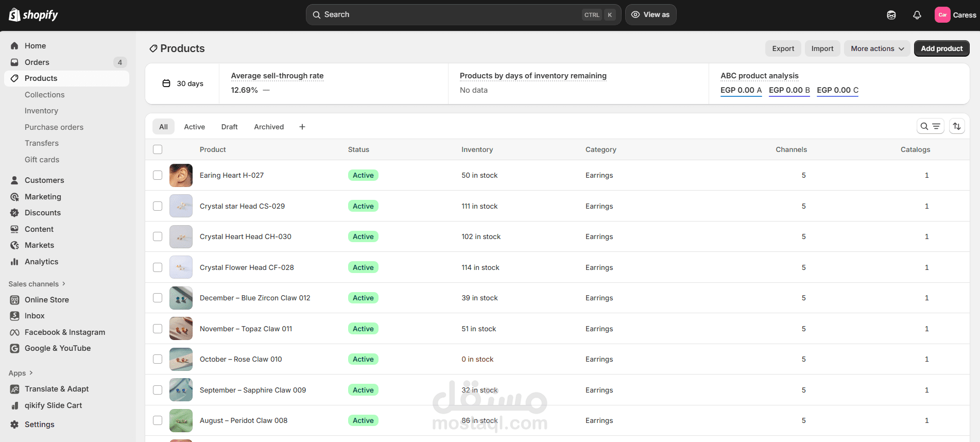Click the top Search field
The image size is (980, 442).
[x=448, y=15]
